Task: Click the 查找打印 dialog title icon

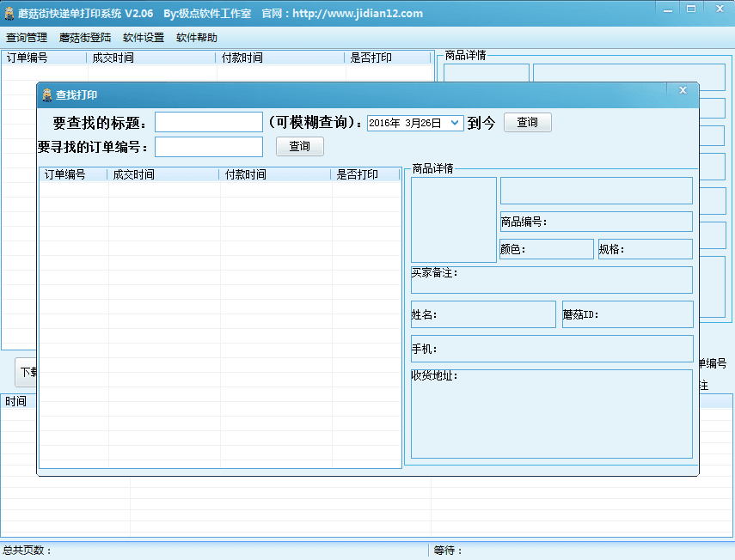Action: click(47, 94)
